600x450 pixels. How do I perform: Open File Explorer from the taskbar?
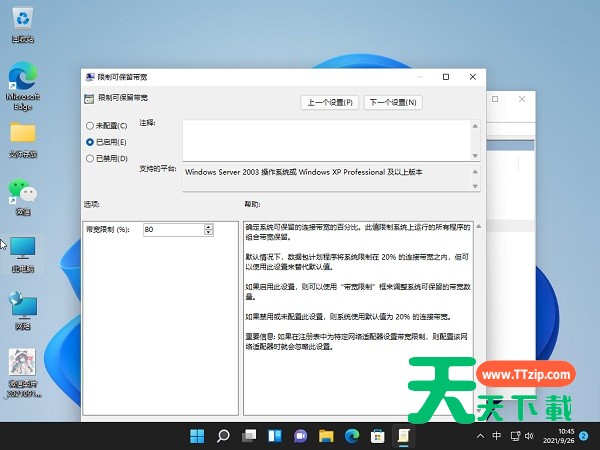(x=326, y=436)
